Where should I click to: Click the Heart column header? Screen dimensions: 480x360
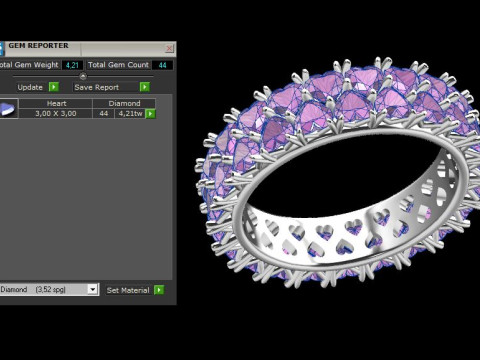56,103
